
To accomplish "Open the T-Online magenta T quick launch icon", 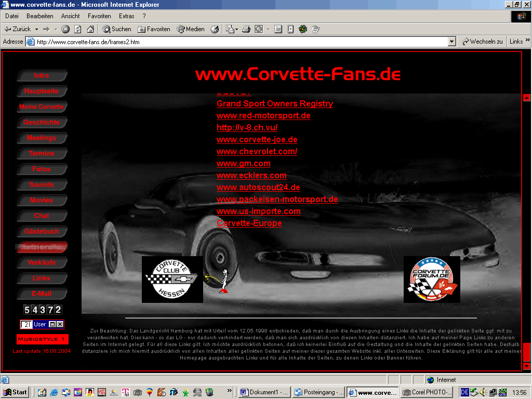I will 126,392.
